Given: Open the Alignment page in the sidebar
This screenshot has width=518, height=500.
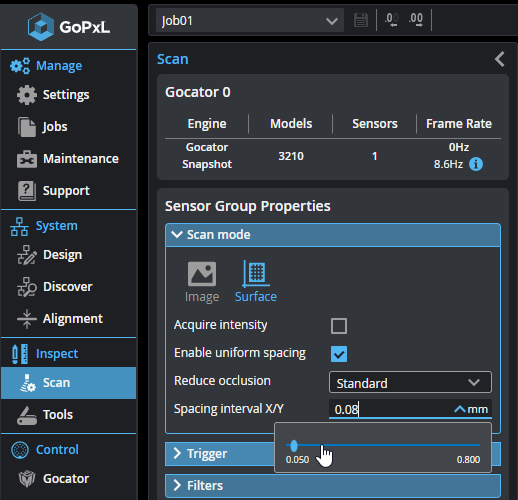Looking at the screenshot, I should coord(68,319).
